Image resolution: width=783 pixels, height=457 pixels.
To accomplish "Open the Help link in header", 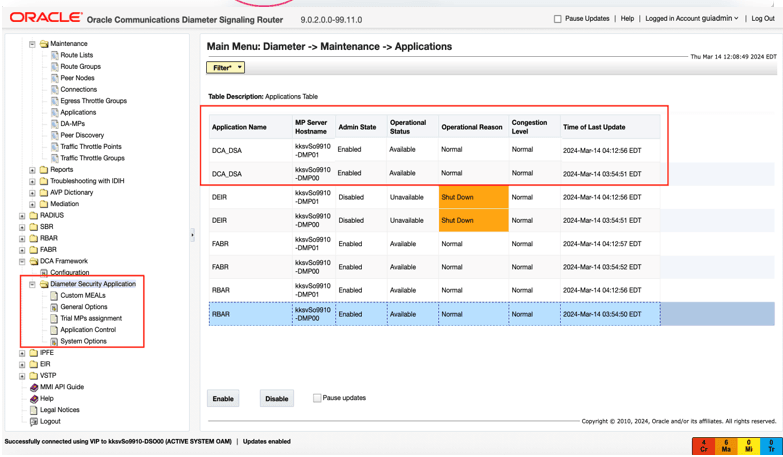I will pos(627,18).
